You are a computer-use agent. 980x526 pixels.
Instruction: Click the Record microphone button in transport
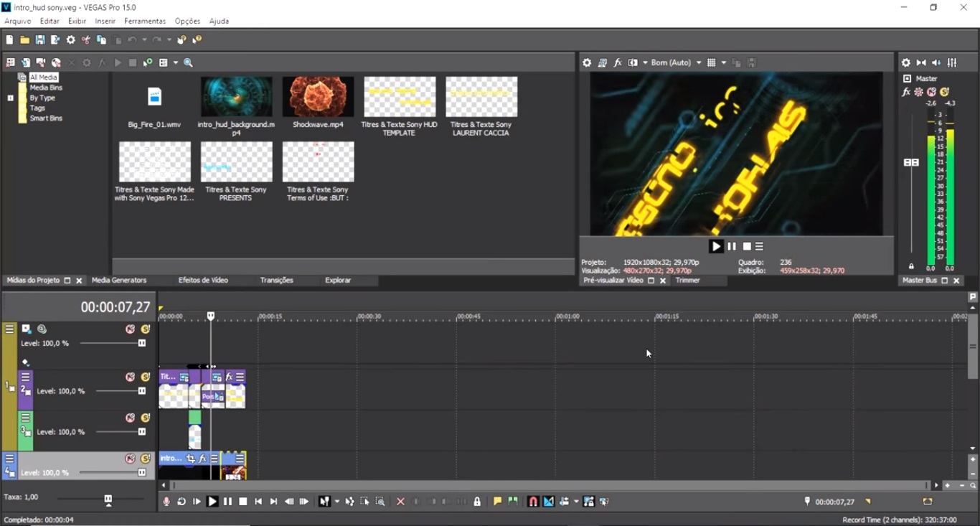point(166,502)
